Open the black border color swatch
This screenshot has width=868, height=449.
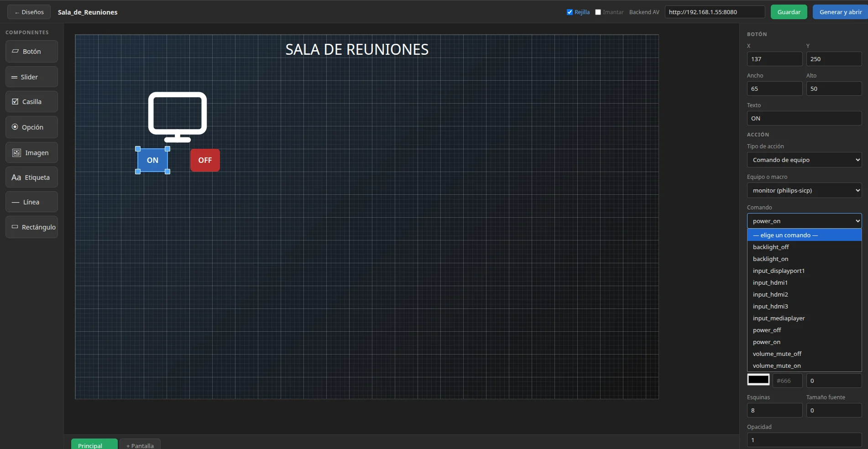point(758,380)
